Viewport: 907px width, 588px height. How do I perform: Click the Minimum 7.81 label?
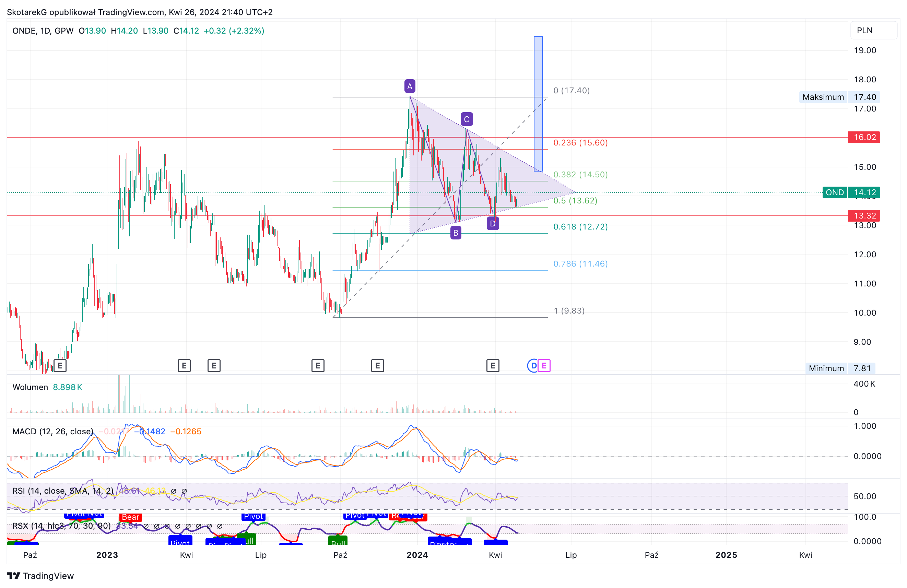840,368
